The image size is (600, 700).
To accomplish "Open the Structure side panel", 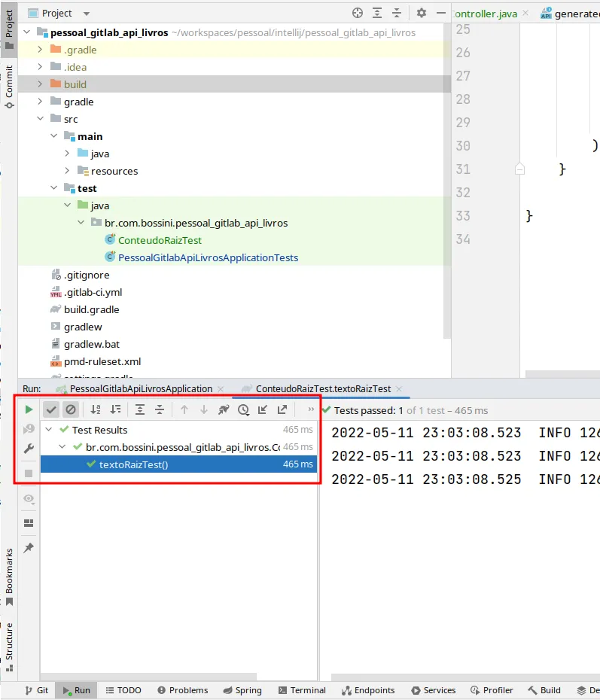I will [9, 647].
